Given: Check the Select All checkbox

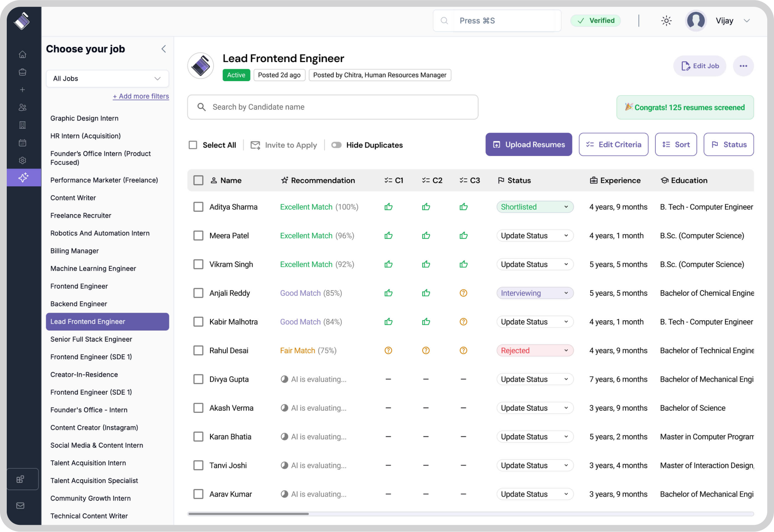Looking at the screenshot, I should point(193,145).
